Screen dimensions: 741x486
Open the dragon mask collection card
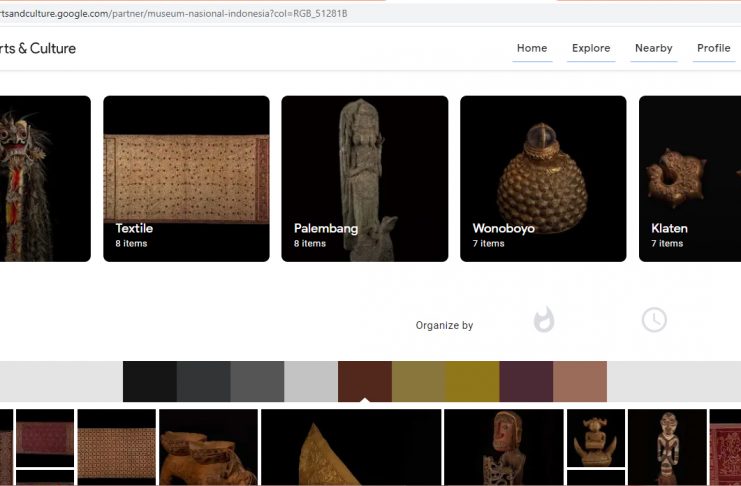(45, 179)
